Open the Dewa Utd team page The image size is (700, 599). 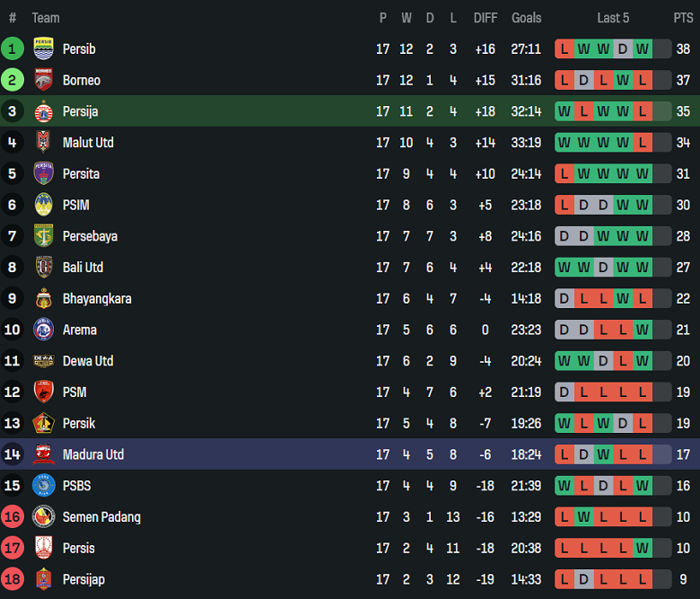click(88, 361)
